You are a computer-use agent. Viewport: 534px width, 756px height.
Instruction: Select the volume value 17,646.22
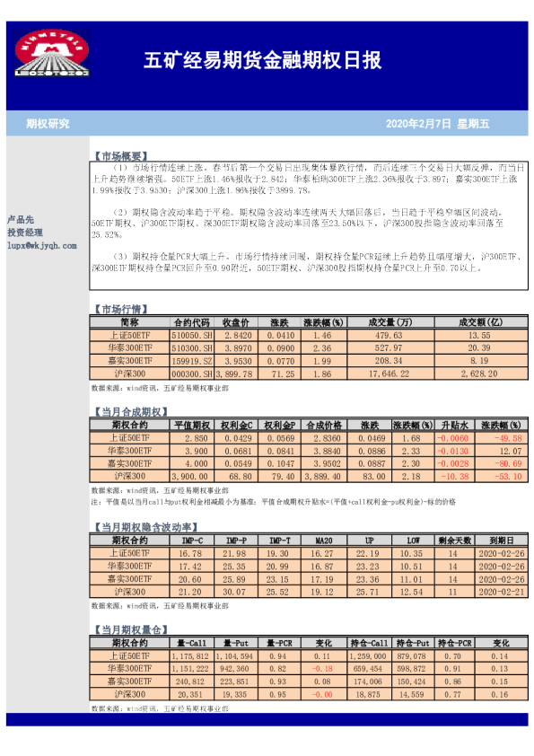click(x=389, y=374)
